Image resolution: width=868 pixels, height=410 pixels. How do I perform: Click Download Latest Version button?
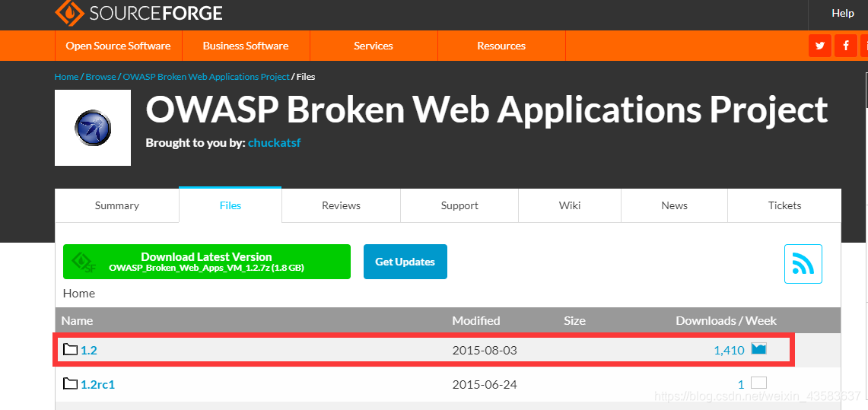[207, 262]
